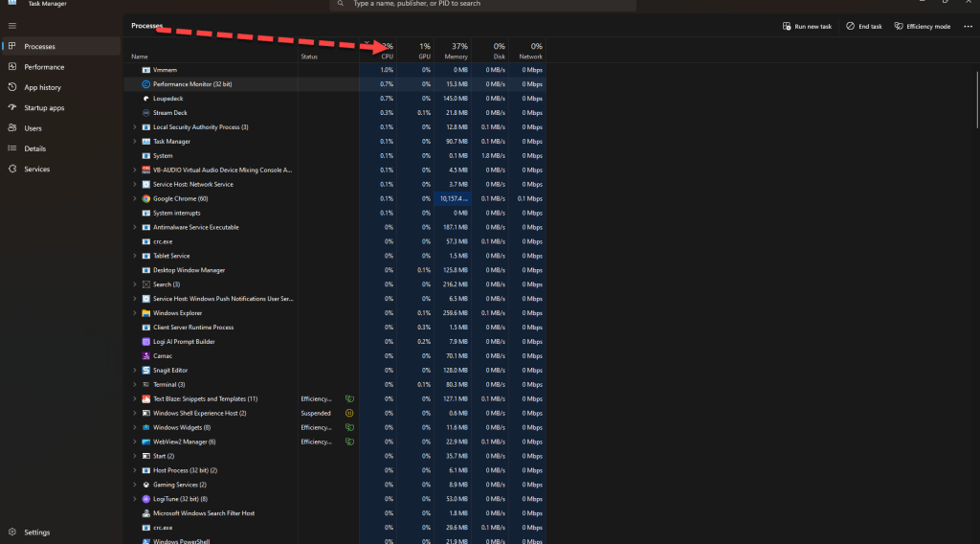Image resolution: width=980 pixels, height=544 pixels.
Task: Click the Loupedeck process icon
Action: pyautogui.click(x=145, y=99)
